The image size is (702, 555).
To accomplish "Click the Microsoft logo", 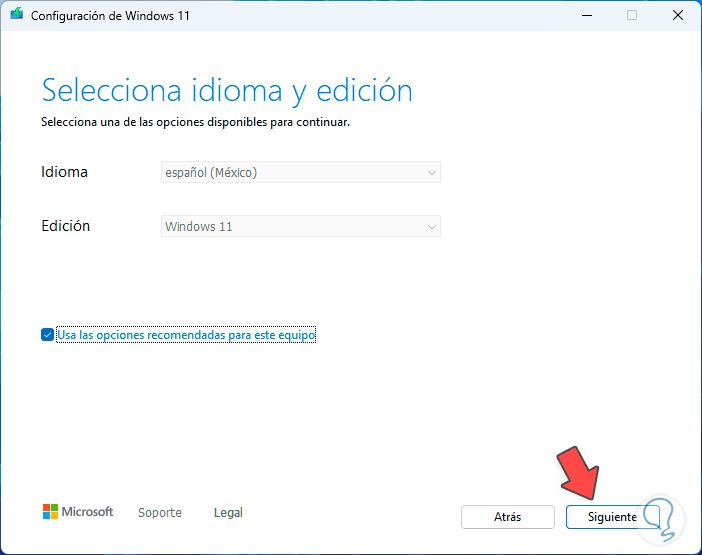I will tap(78, 512).
